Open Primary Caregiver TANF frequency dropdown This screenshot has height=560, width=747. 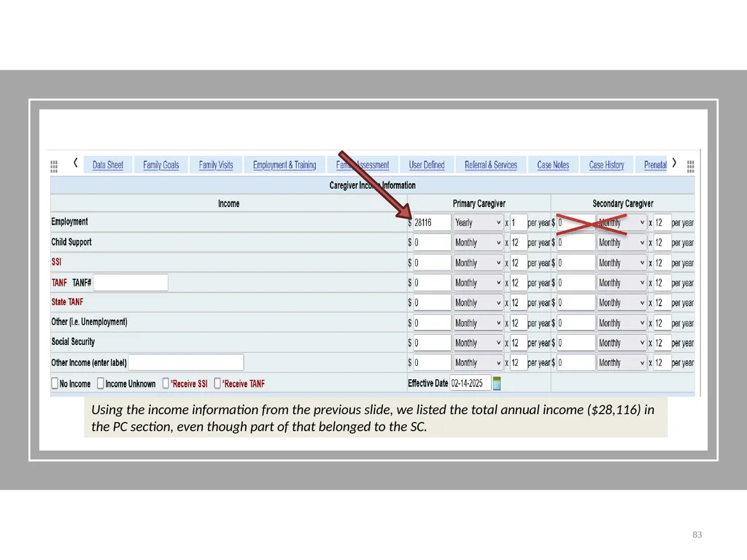pos(478,283)
